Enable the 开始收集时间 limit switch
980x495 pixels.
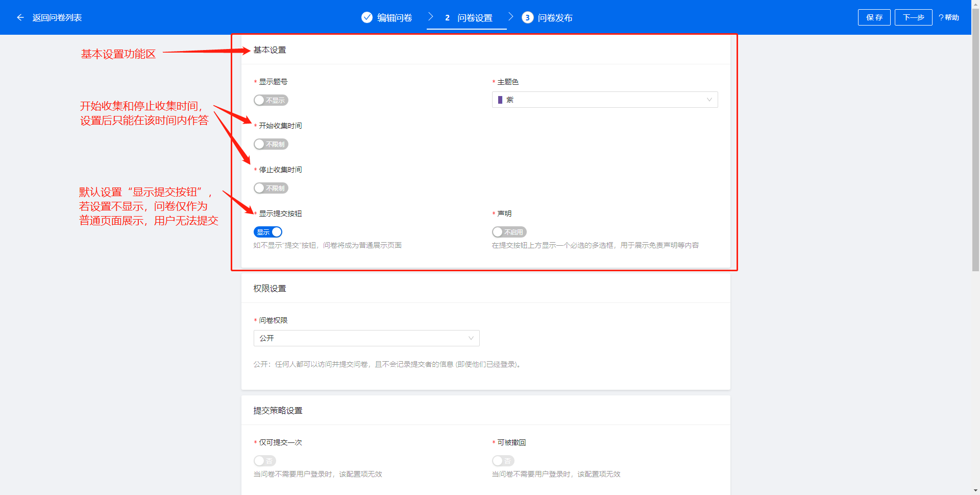(271, 144)
